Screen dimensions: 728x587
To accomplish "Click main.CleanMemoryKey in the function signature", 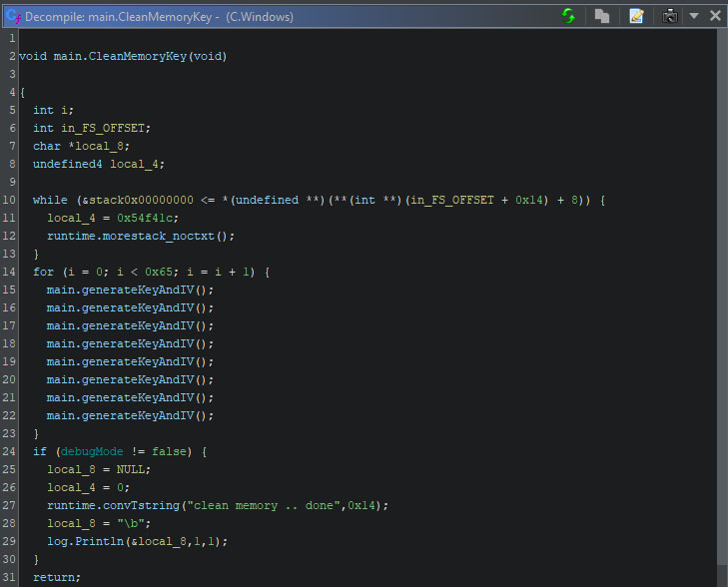I will (x=120, y=56).
